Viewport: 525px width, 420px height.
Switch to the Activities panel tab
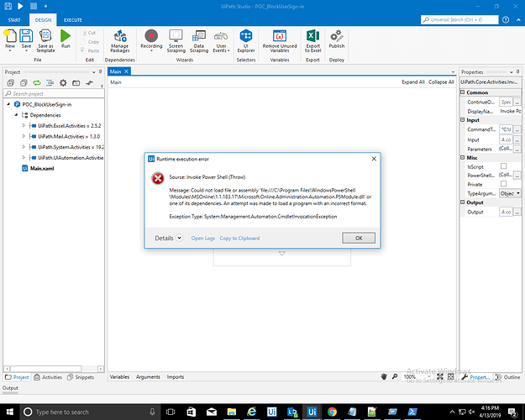click(48, 377)
